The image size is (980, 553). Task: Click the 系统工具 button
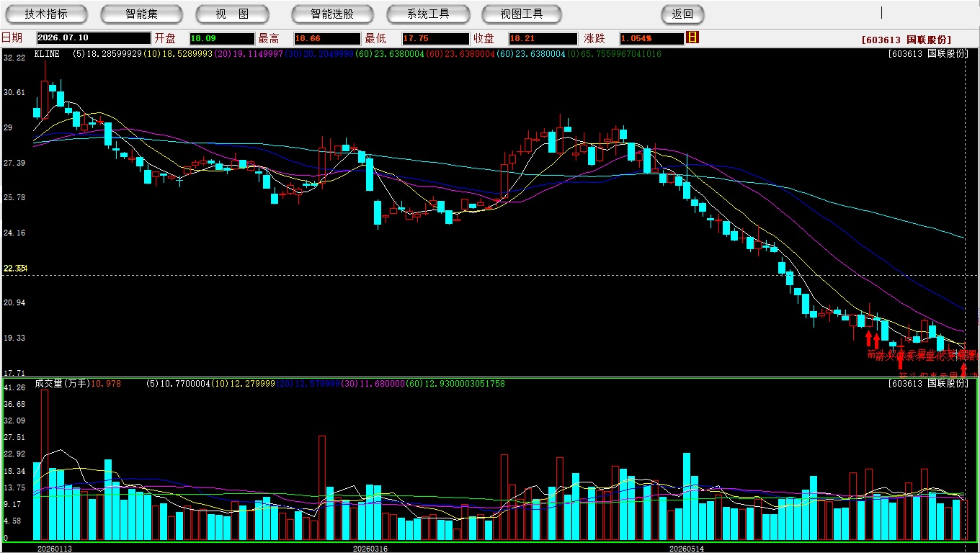[428, 14]
